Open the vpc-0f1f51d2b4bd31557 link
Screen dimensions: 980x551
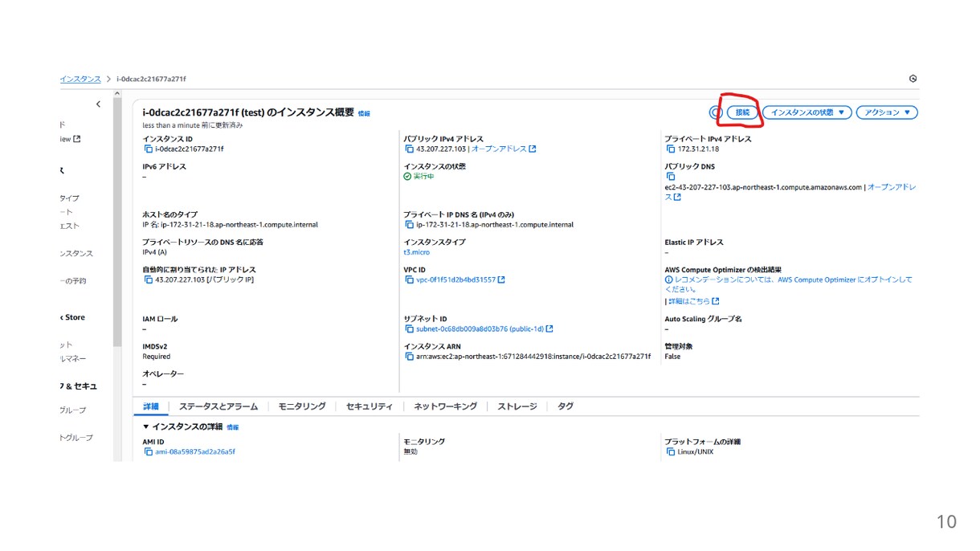tap(455, 280)
